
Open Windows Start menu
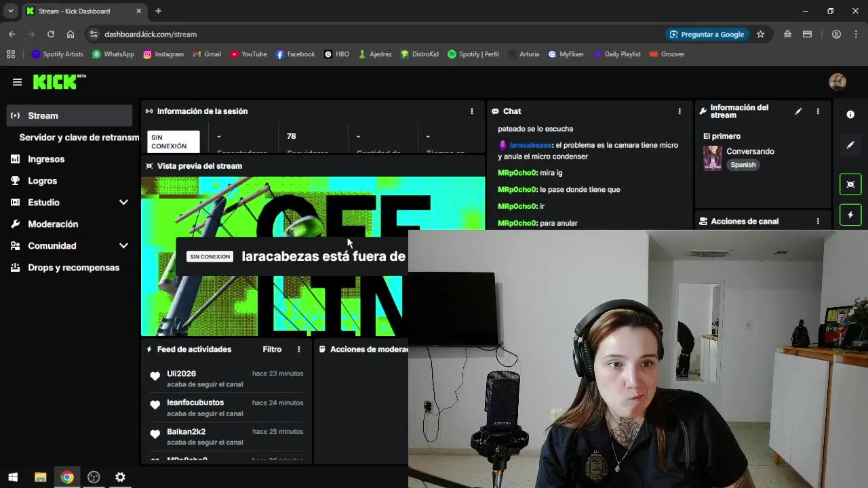[x=13, y=477]
